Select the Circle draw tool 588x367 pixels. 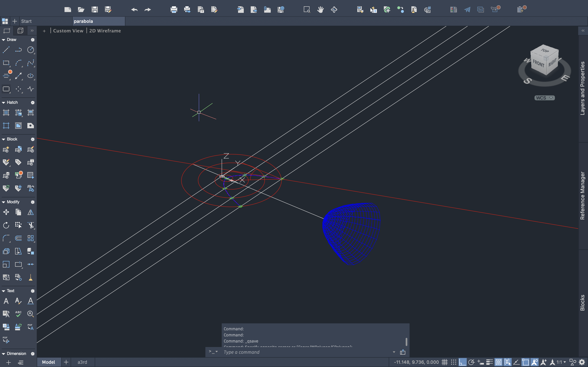[31, 50]
